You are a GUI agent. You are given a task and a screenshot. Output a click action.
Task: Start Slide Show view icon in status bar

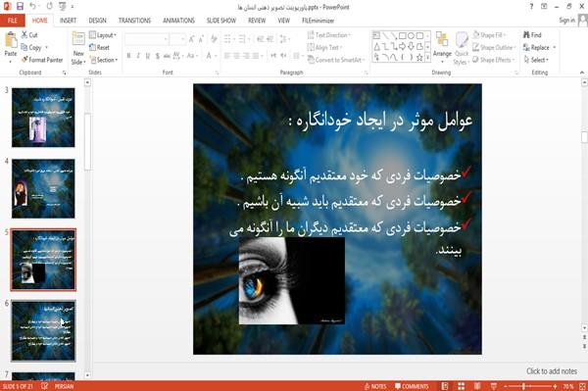click(494, 386)
